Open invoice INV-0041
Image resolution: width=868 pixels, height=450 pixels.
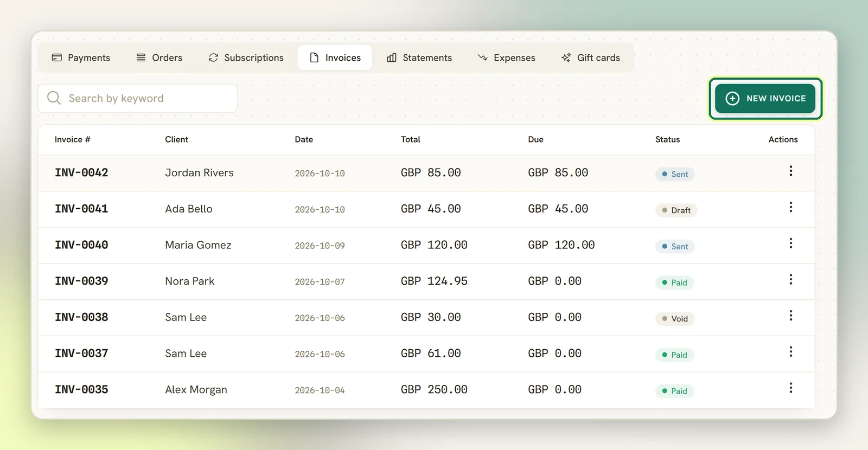pos(81,209)
